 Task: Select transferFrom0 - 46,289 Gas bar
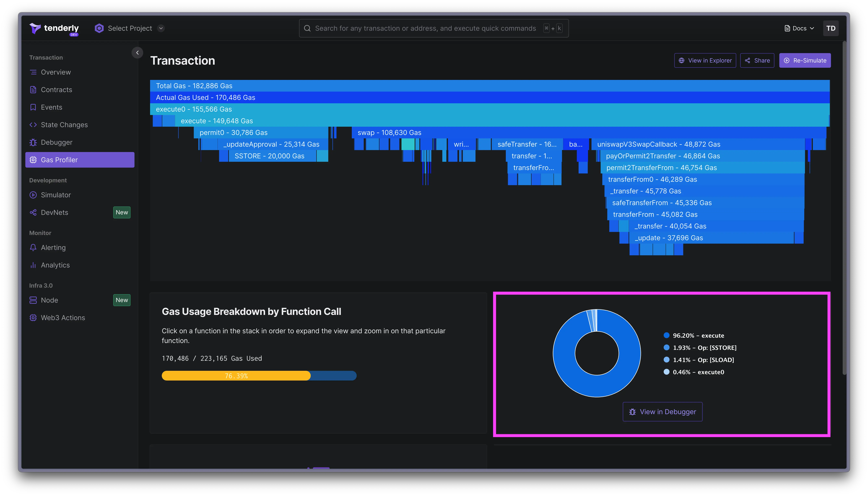coord(703,179)
